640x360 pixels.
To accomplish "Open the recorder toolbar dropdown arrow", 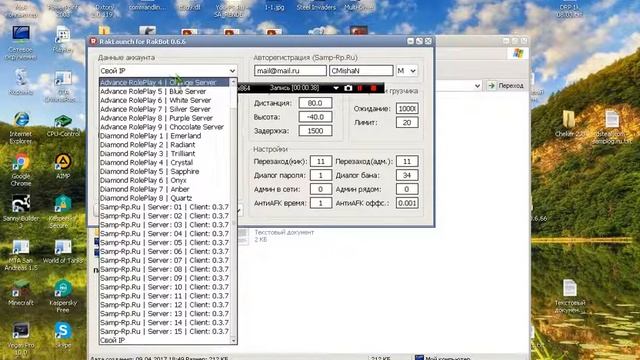I will [336, 88].
